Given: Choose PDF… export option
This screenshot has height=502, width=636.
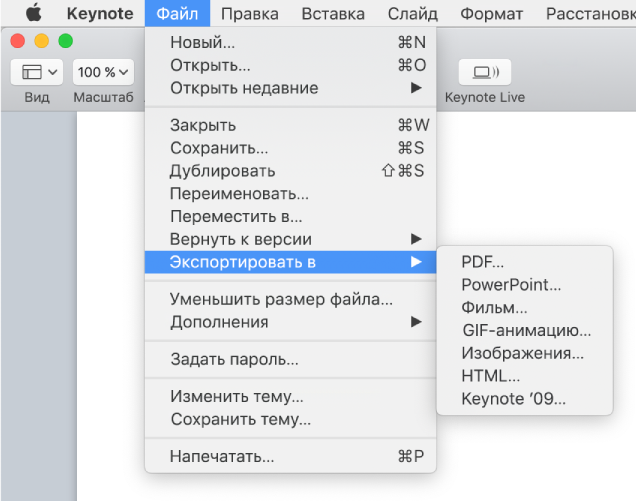Looking at the screenshot, I should pos(483,262).
